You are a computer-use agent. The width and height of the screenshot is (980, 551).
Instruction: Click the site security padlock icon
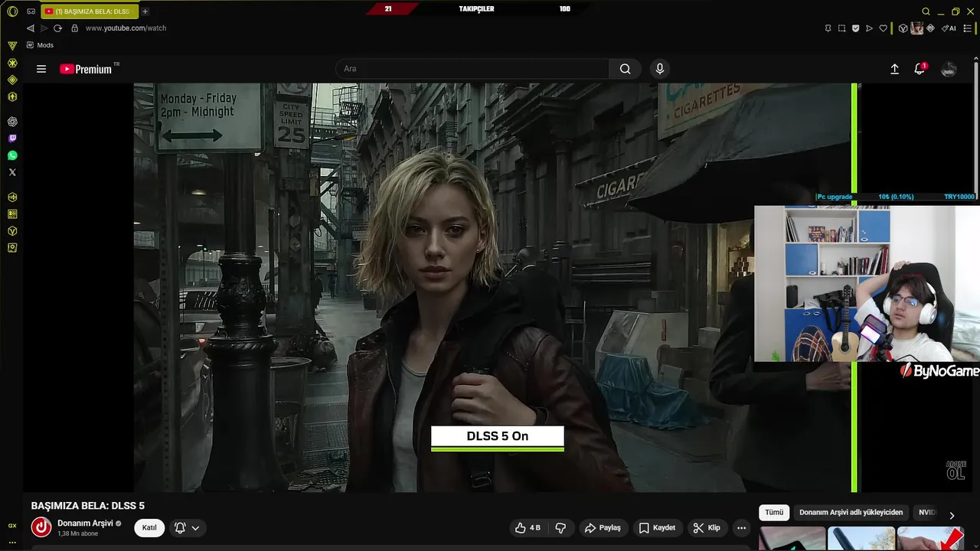pyautogui.click(x=74, y=28)
